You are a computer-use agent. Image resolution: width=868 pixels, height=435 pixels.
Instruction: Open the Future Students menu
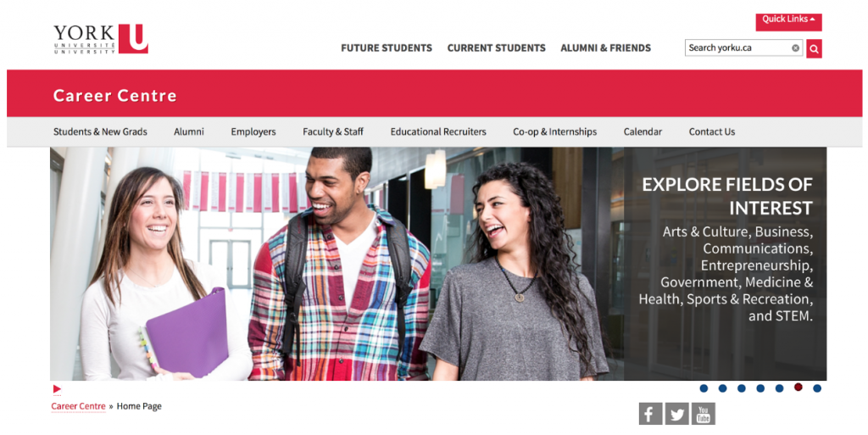tap(387, 48)
